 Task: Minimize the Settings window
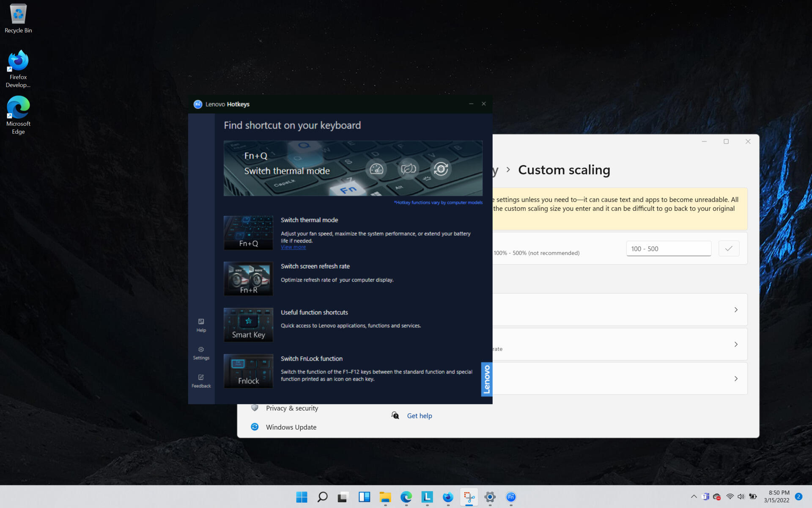coord(704,141)
